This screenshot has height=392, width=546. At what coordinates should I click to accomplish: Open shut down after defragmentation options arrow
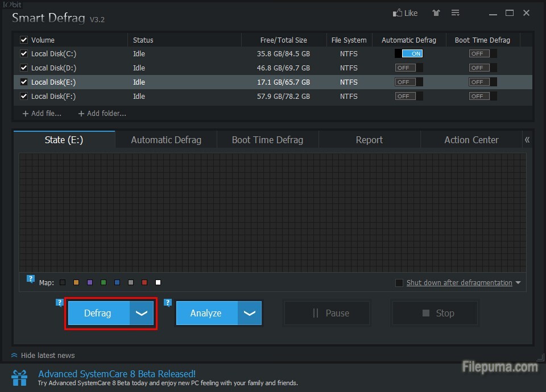click(518, 283)
